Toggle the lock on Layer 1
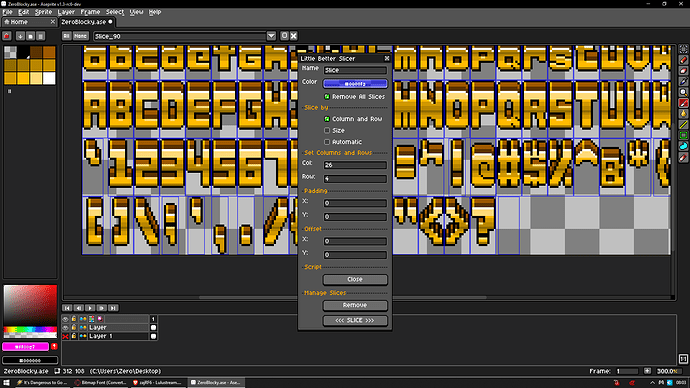The image size is (690, 388). point(74,336)
